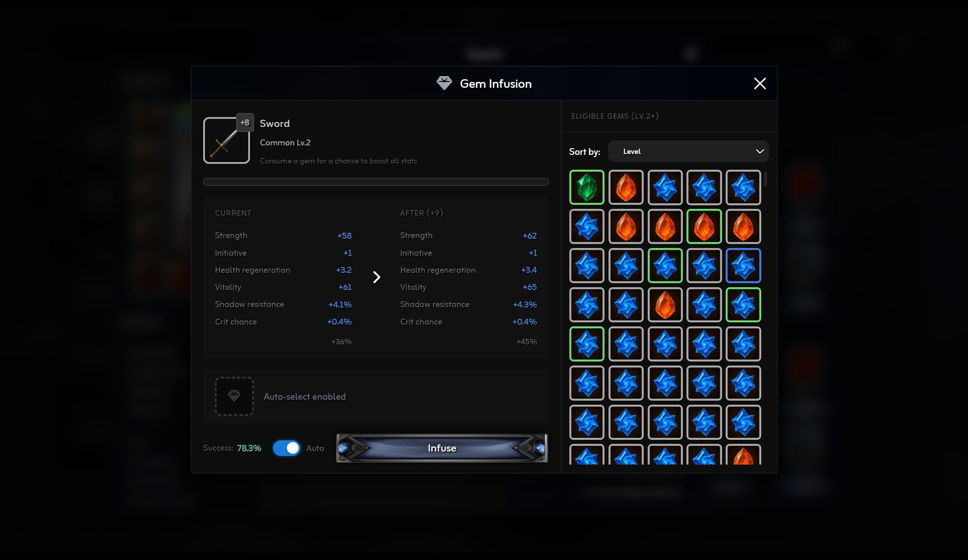Choose the green-highlighted blue gem in row three
This screenshot has height=560, width=968.
tap(665, 266)
